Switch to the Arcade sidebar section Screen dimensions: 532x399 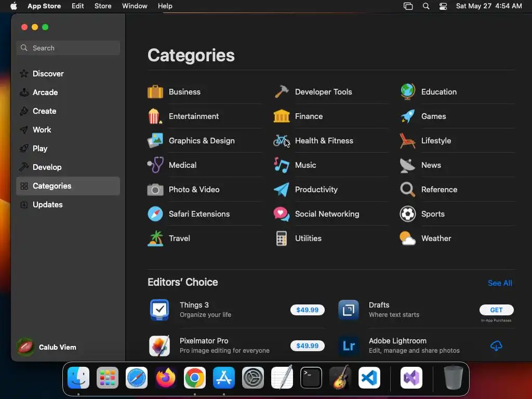click(x=68, y=92)
